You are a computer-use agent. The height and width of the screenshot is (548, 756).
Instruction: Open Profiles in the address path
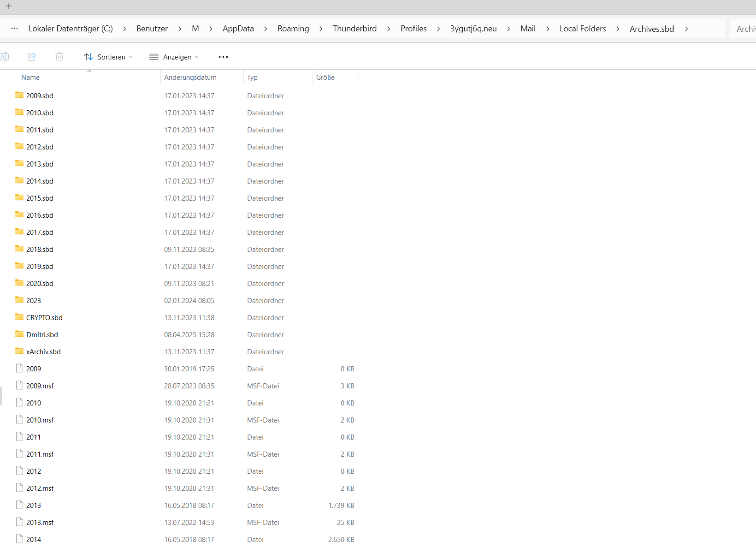pos(413,29)
